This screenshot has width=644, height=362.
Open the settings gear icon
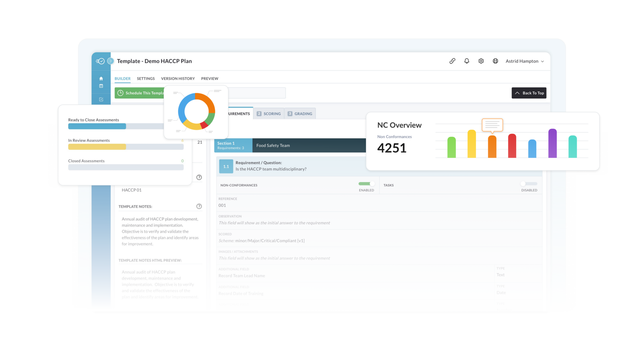point(481,61)
